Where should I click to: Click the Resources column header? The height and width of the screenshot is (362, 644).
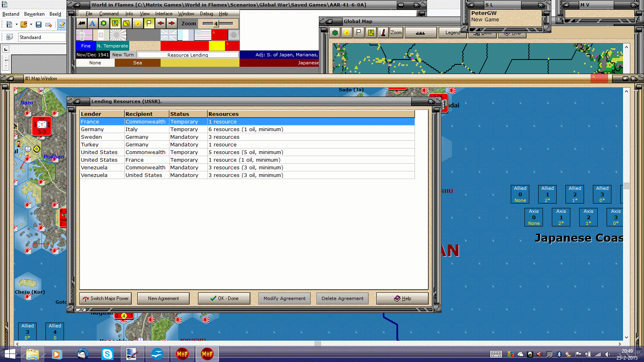pos(311,114)
